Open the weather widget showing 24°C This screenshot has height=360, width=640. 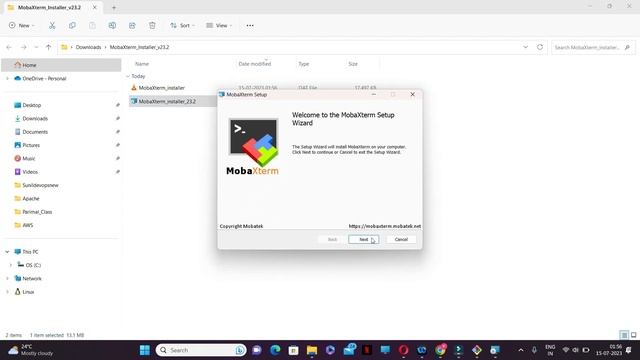click(x=31, y=350)
